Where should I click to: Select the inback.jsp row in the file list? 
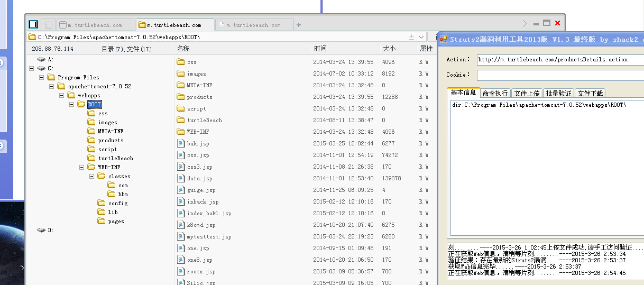click(x=305, y=201)
